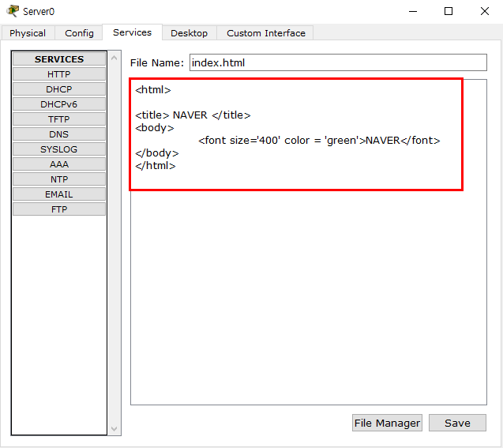The width and height of the screenshot is (503, 448).
Task: Select the FTP service
Action: pos(59,209)
